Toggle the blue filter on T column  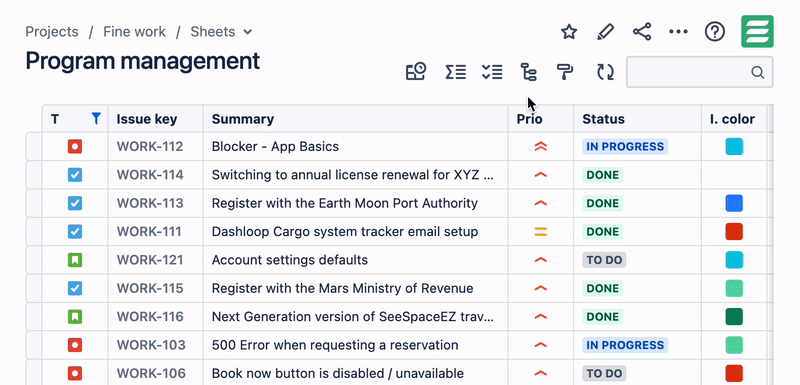click(x=95, y=119)
